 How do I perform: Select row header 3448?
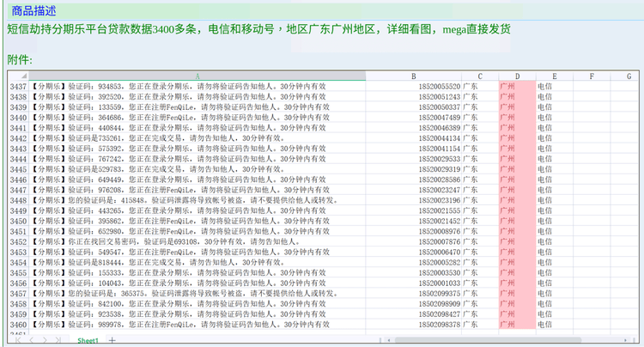click(18, 200)
